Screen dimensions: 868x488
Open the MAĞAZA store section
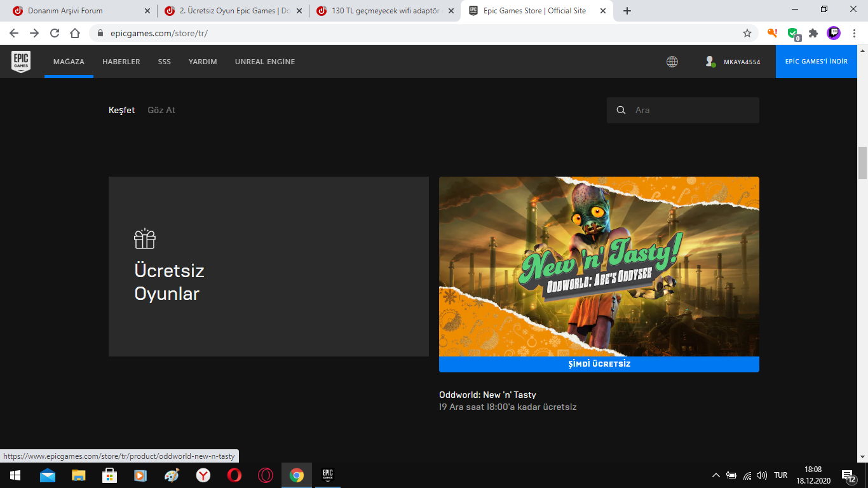click(x=69, y=62)
